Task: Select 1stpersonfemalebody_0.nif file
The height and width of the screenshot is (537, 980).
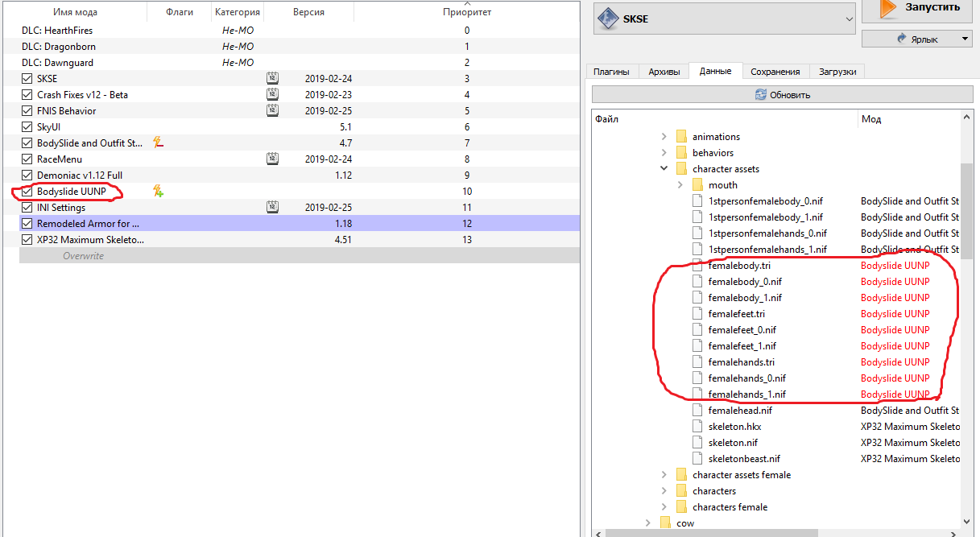Action: pos(766,200)
